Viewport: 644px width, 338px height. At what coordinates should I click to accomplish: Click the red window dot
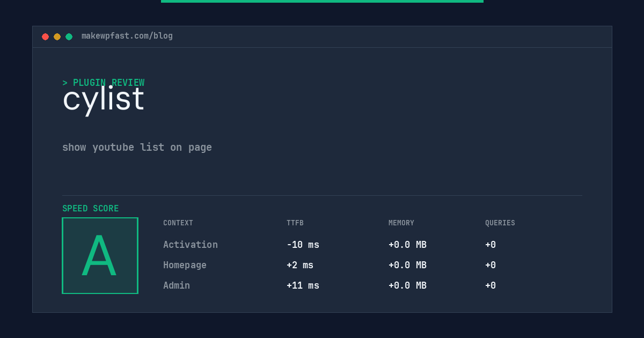click(x=45, y=36)
